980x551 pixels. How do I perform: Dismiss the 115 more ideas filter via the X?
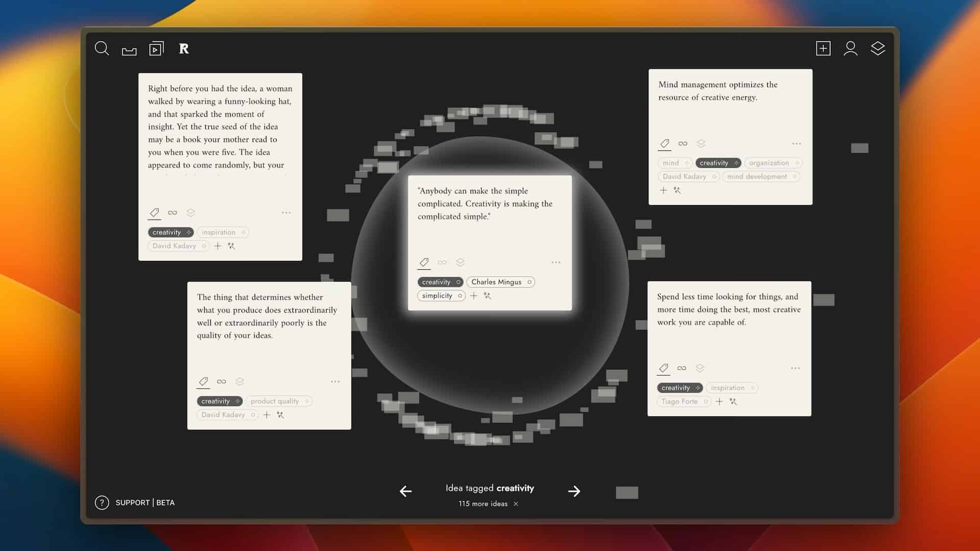point(516,504)
